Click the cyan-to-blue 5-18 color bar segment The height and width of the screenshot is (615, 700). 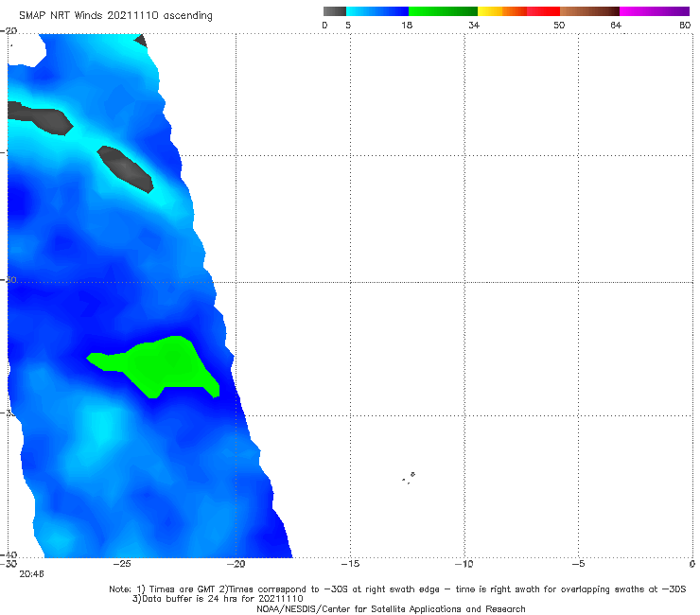[x=377, y=11]
